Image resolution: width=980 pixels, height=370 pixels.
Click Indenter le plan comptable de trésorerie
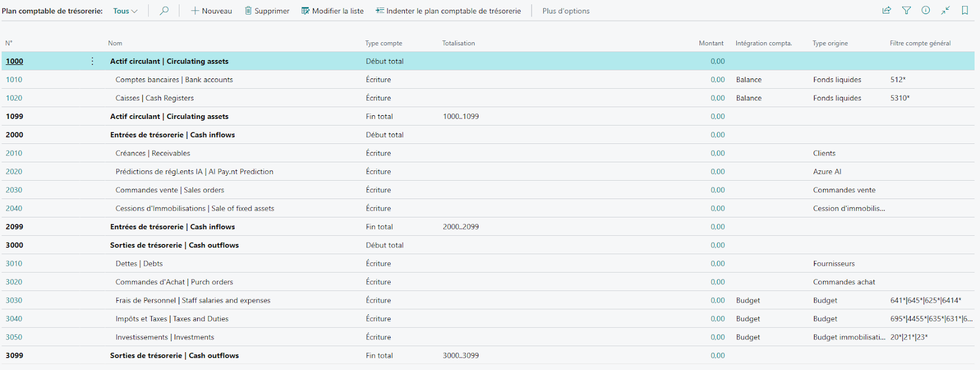448,11
